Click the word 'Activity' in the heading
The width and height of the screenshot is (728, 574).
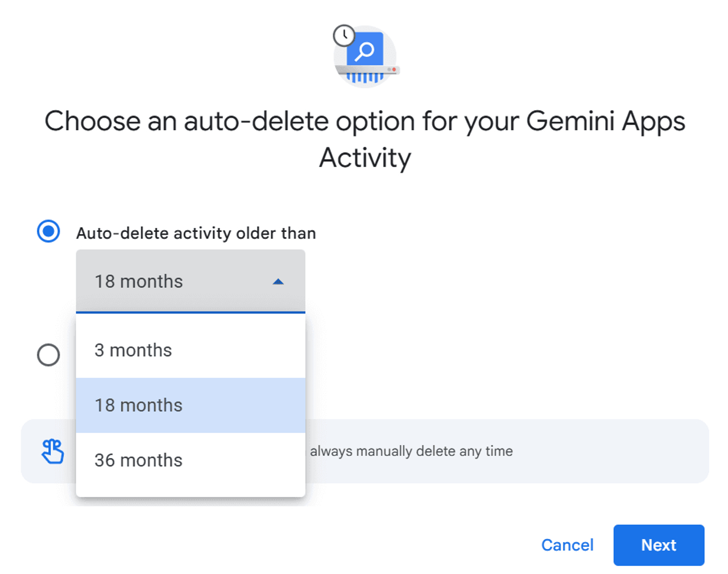pyautogui.click(x=365, y=158)
